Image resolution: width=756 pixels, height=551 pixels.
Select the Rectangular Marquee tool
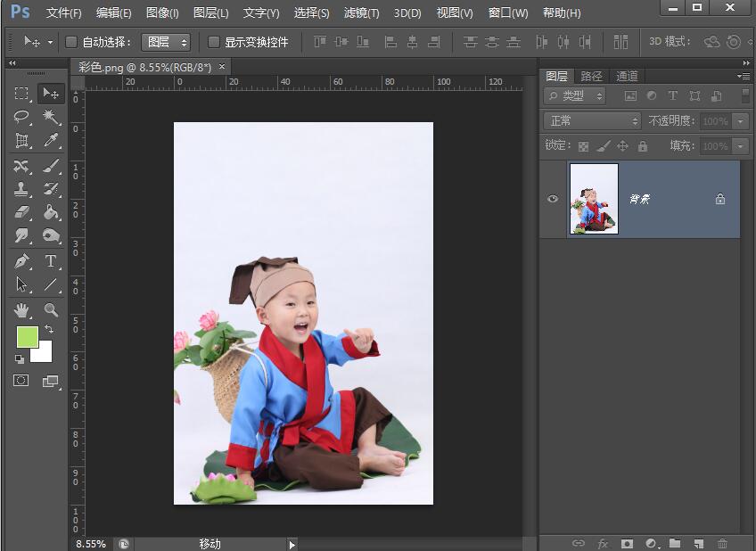(21, 93)
